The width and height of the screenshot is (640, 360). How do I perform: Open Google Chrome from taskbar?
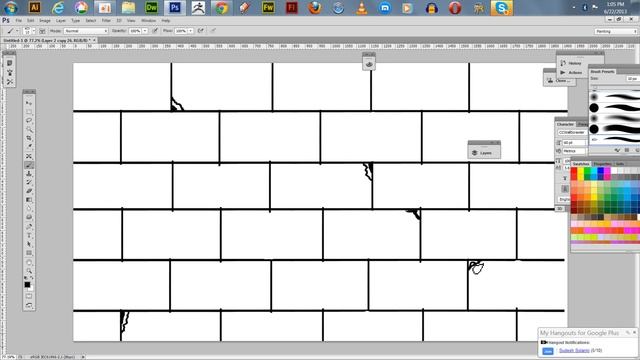pos(222,8)
